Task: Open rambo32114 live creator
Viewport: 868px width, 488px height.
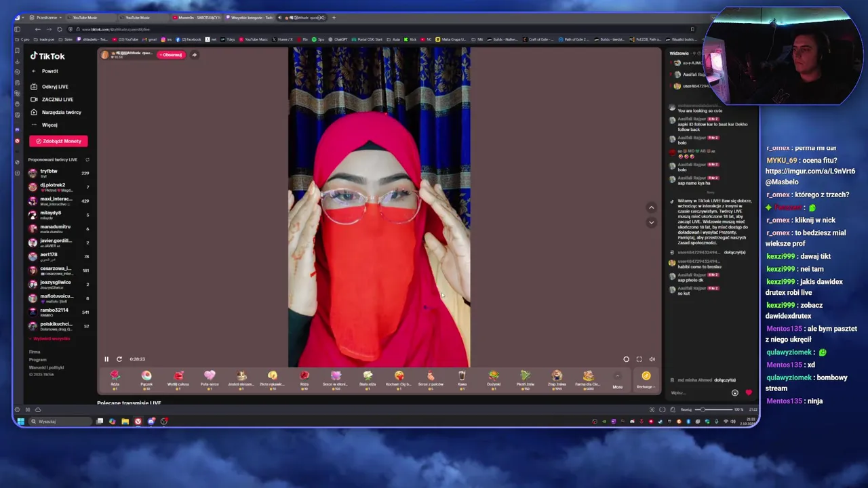Action: [58, 312]
